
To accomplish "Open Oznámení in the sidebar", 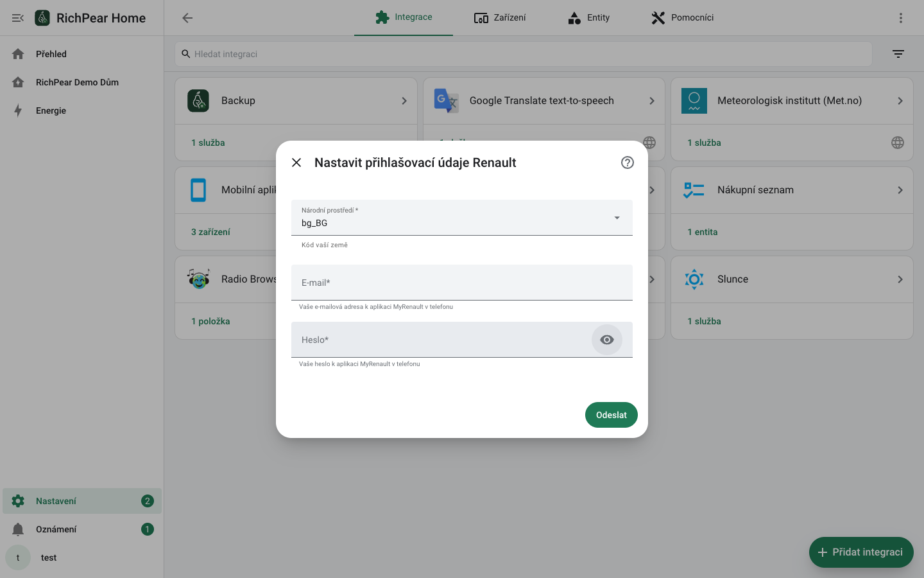I will [82, 529].
